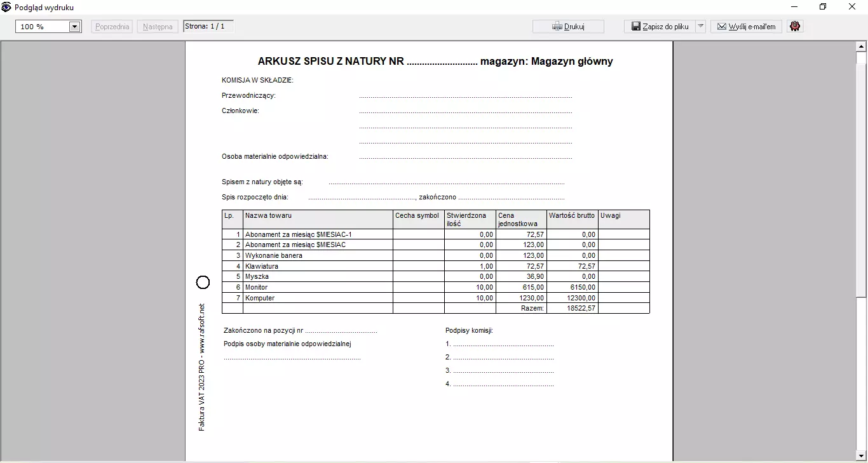
Task: Close the print preview window
Action: 852,7
